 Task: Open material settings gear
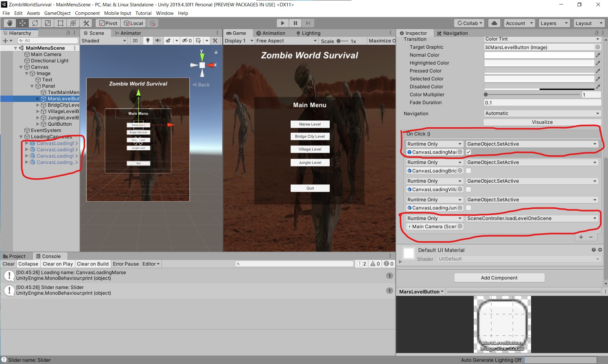coord(600,250)
